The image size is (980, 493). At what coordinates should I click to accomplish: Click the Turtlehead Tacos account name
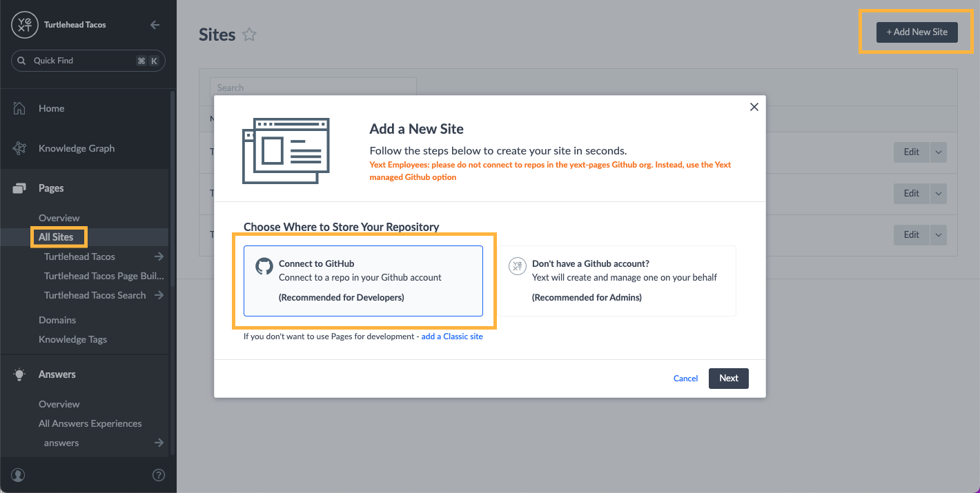point(75,25)
